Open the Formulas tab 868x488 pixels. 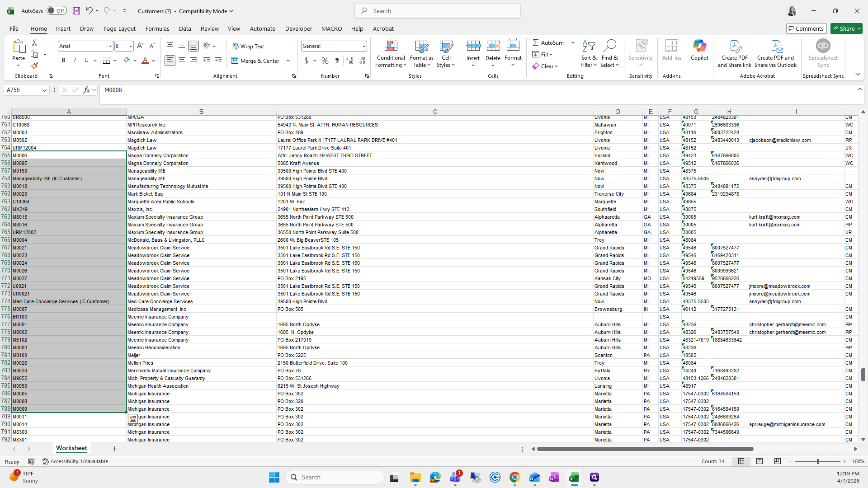tap(157, 28)
